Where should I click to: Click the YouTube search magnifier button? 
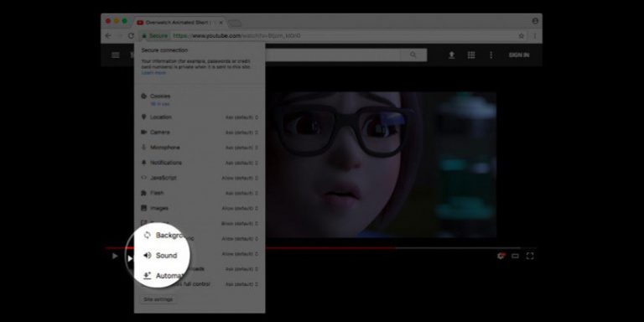coord(413,55)
